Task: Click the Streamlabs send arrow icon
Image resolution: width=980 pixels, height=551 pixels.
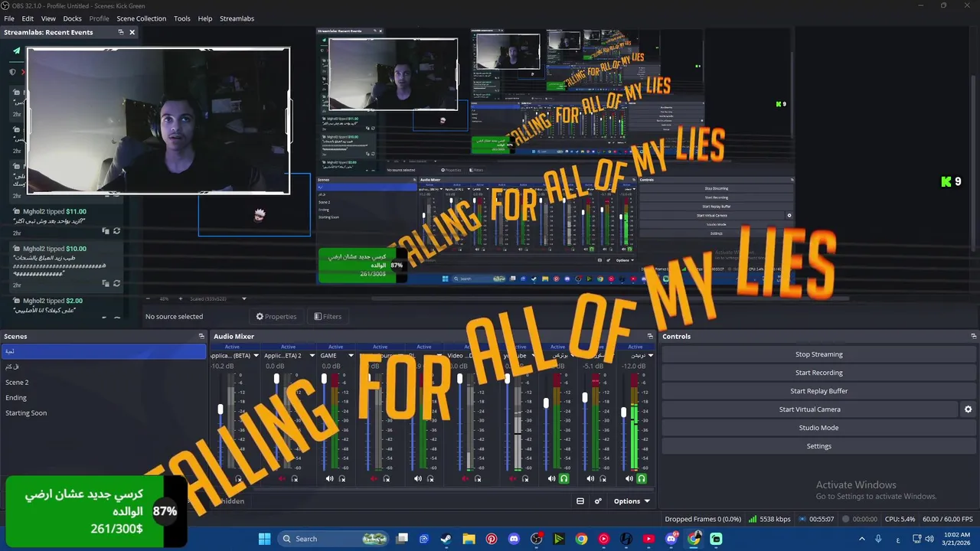Action: coord(16,51)
